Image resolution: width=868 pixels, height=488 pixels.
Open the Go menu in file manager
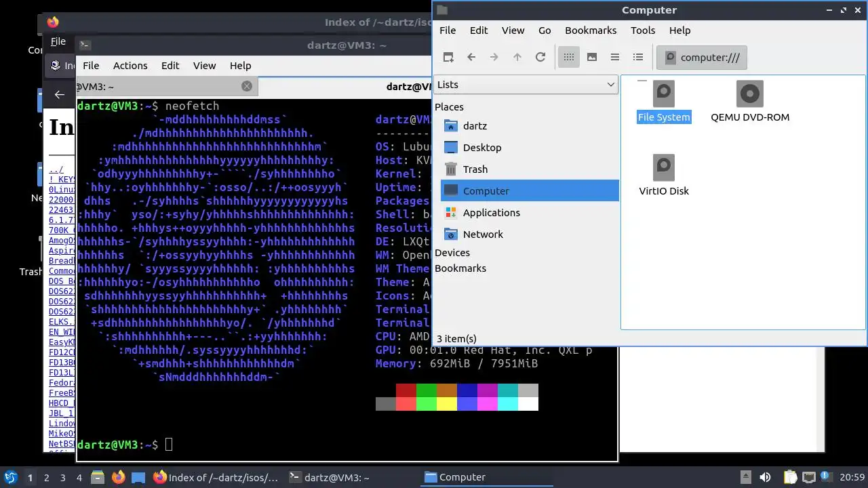point(545,30)
